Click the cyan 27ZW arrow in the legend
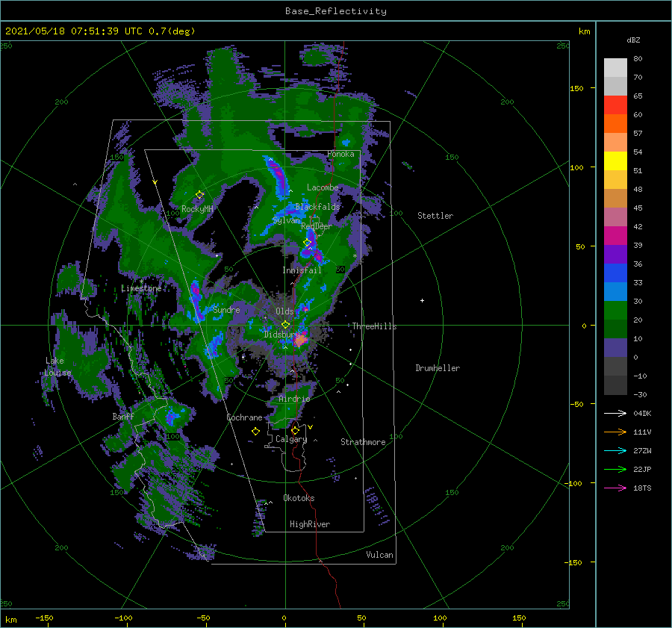The image size is (672, 628). pos(615,450)
